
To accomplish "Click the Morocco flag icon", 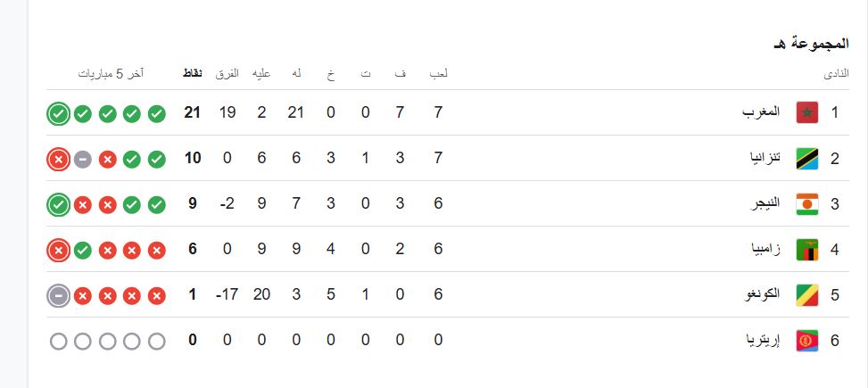I will click(x=806, y=113).
